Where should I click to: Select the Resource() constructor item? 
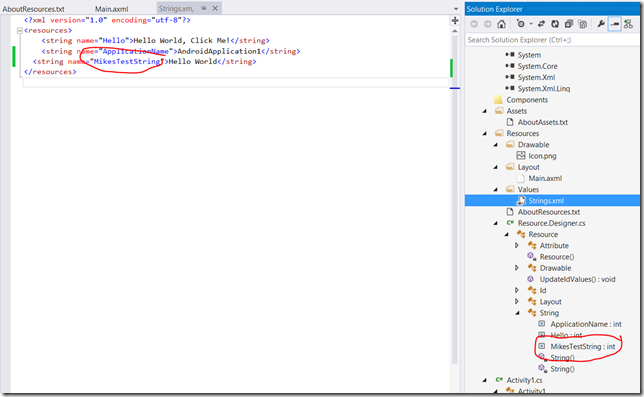pyautogui.click(x=557, y=257)
